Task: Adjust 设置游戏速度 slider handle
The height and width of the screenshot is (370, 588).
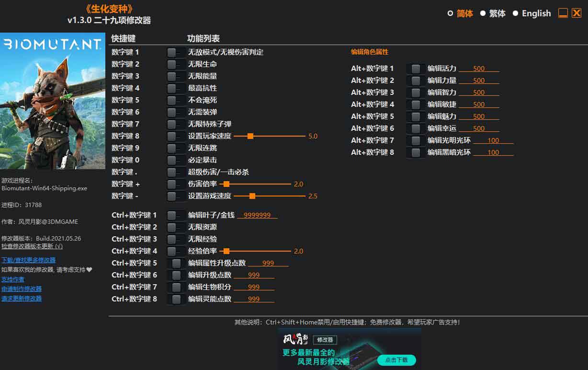Action: point(252,196)
